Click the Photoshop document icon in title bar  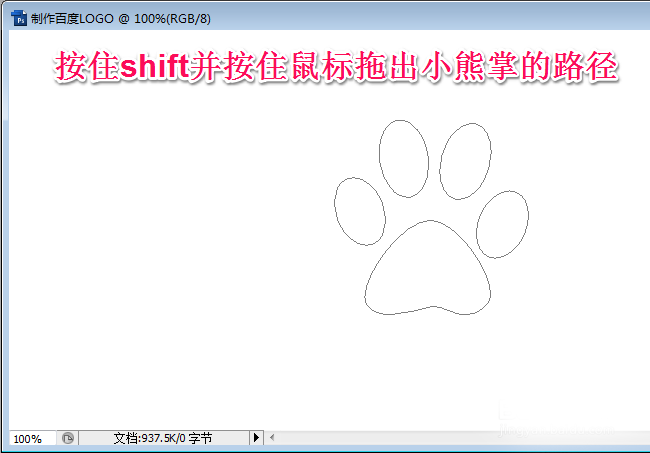[19, 18]
